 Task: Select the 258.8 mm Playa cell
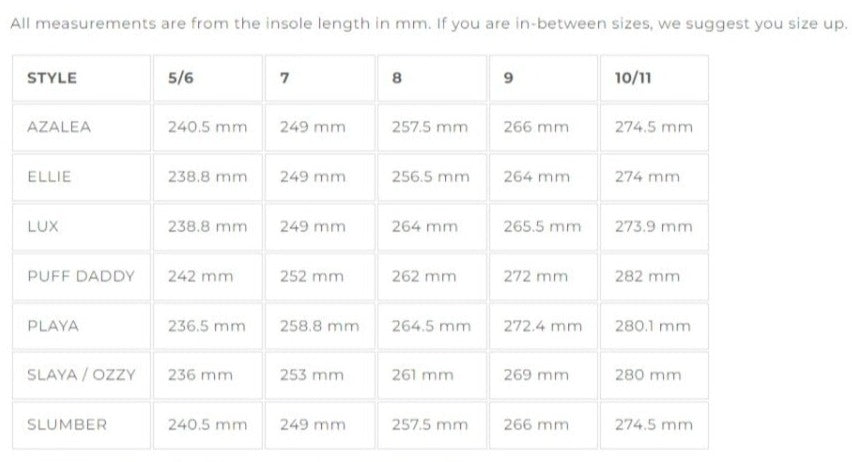(319, 326)
